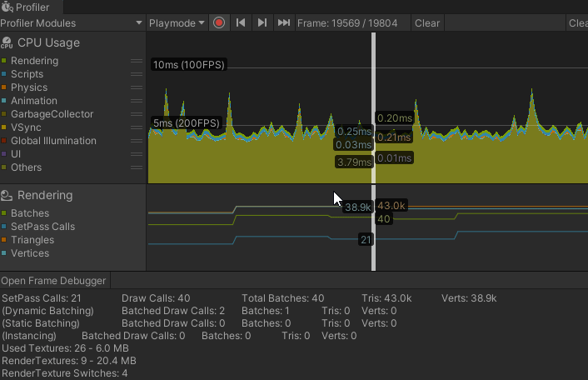Click the Frame: 19569 / 19804 counter
This screenshot has height=380, width=588.
pos(347,22)
